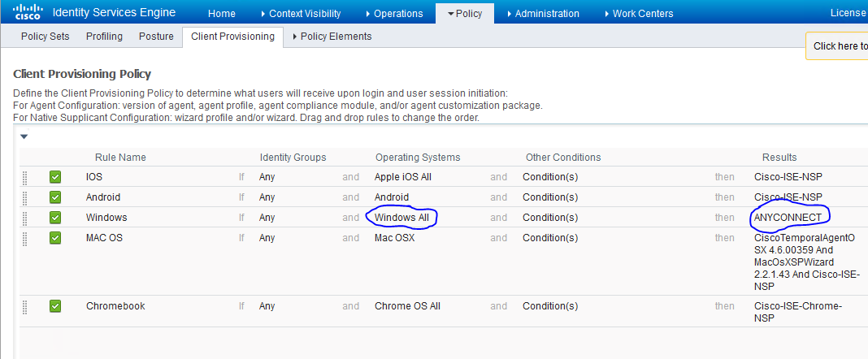Viewport: 868px width, 359px height.
Task: Open the Work Centers menu
Action: tap(639, 13)
